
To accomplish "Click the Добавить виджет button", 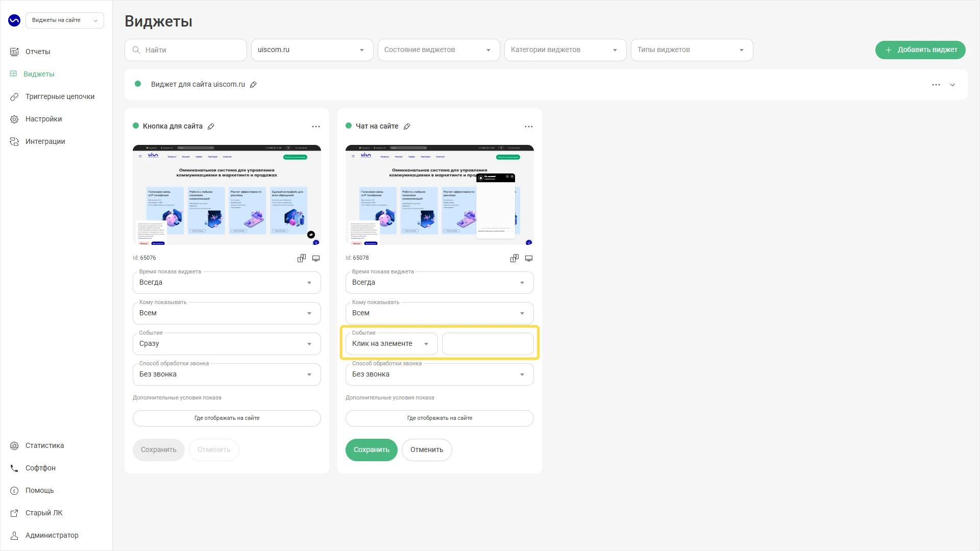I will [920, 50].
